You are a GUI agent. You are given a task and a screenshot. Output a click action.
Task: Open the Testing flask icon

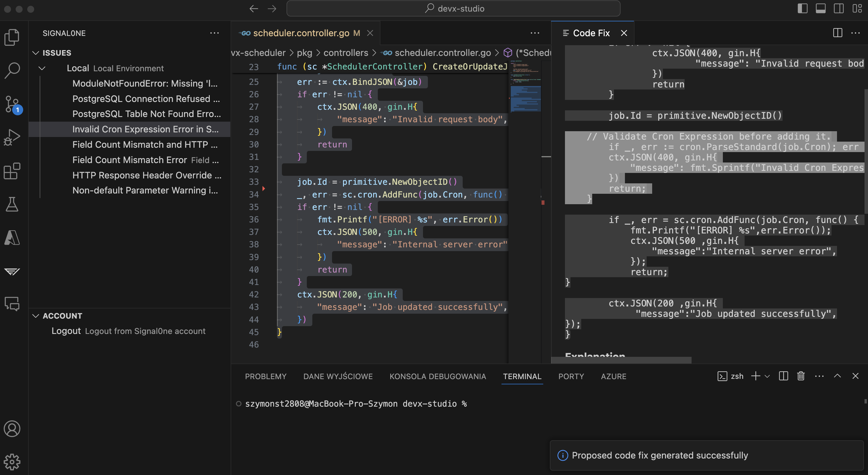(12, 204)
